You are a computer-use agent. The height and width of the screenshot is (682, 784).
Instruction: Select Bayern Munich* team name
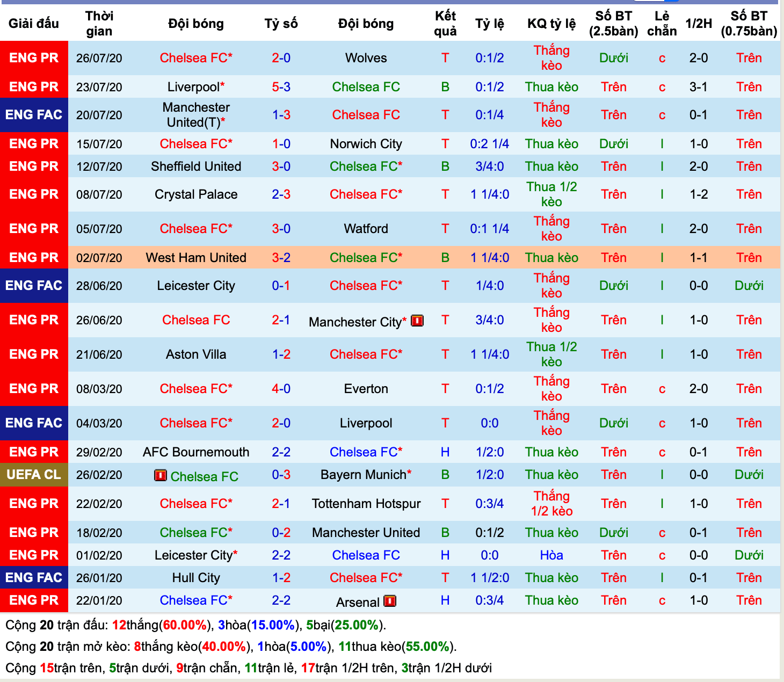click(x=366, y=475)
